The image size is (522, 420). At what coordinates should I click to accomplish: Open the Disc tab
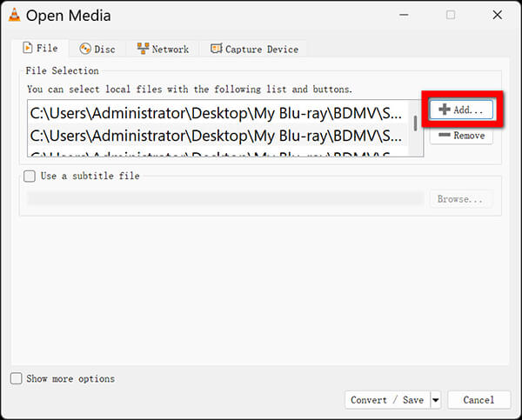(x=97, y=50)
